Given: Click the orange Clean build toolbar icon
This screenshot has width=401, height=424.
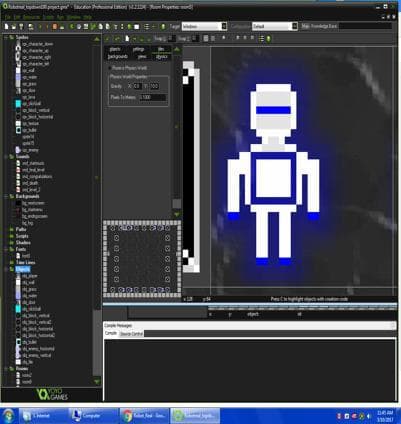Looking at the screenshot, I should [54, 27].
